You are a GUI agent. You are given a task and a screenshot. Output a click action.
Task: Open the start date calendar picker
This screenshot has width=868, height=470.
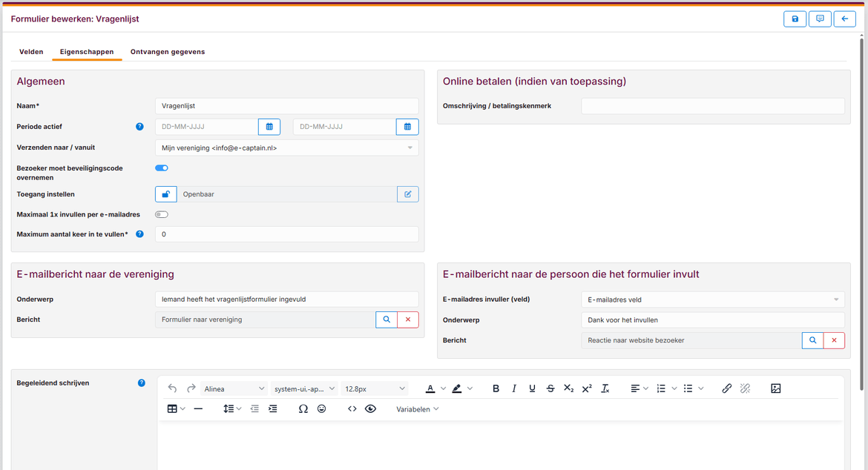click(x=269, y=127)
